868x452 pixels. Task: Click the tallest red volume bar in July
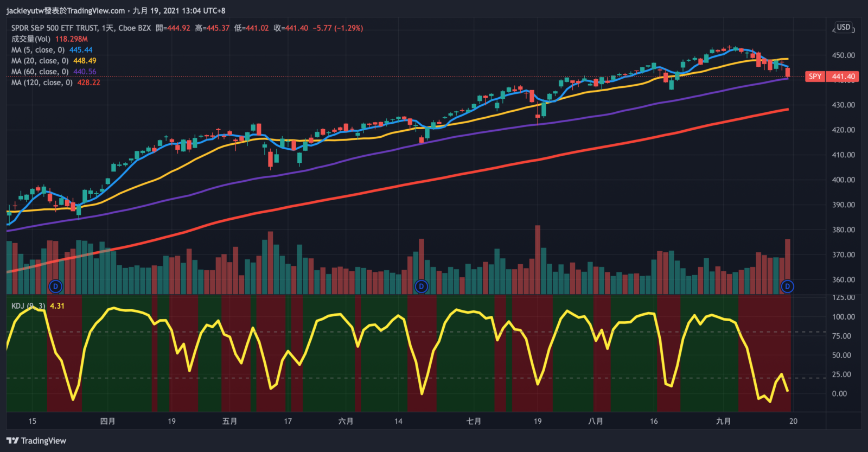click(538, 259)
